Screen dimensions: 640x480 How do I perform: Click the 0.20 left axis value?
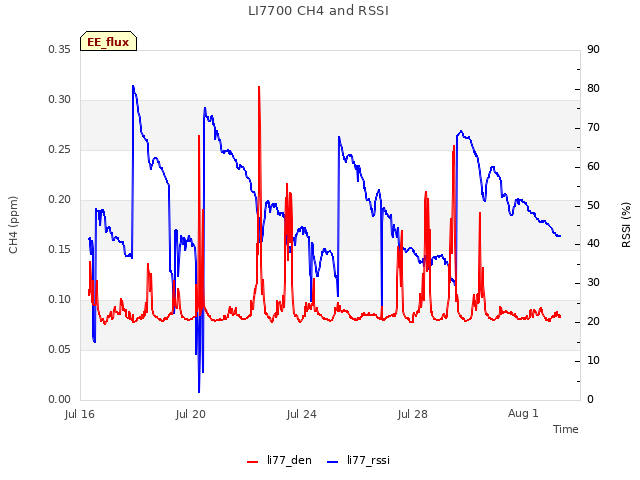tap(60, 200)
